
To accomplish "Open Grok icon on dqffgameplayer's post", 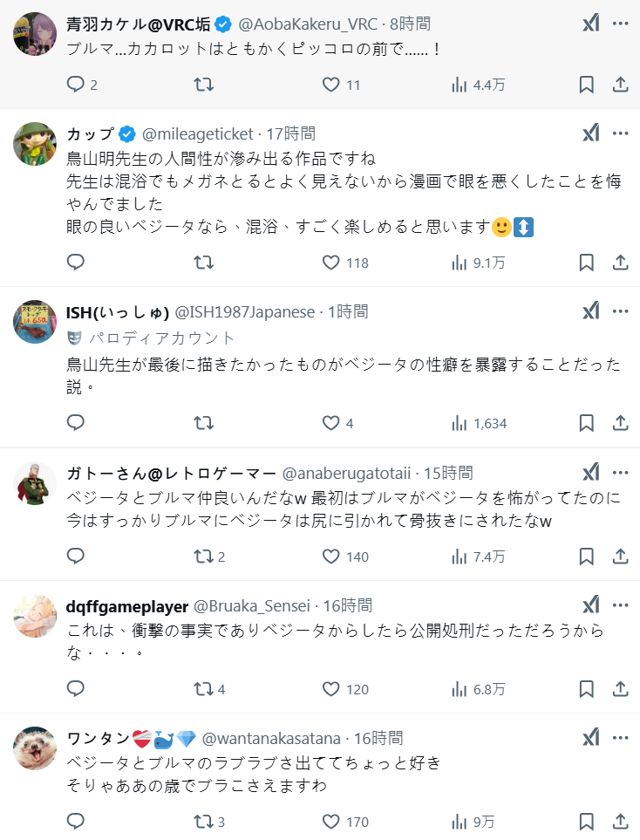I will (590, 605).
